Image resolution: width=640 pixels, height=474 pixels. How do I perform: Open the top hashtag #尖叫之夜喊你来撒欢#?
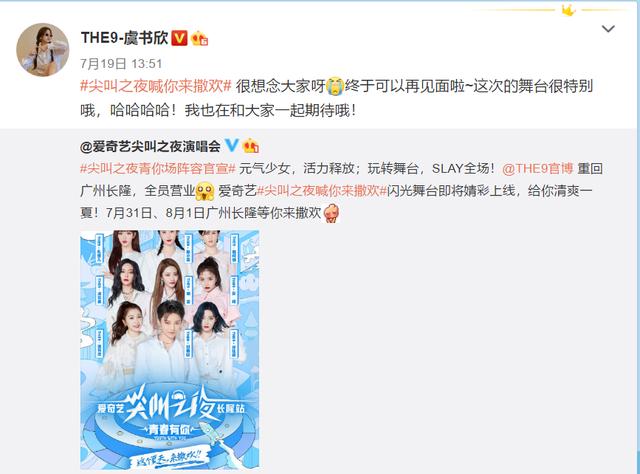click(x=156, y=86)
